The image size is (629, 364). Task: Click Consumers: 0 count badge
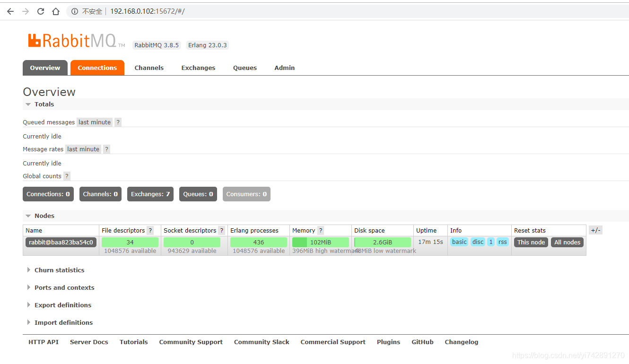(246, 194)
